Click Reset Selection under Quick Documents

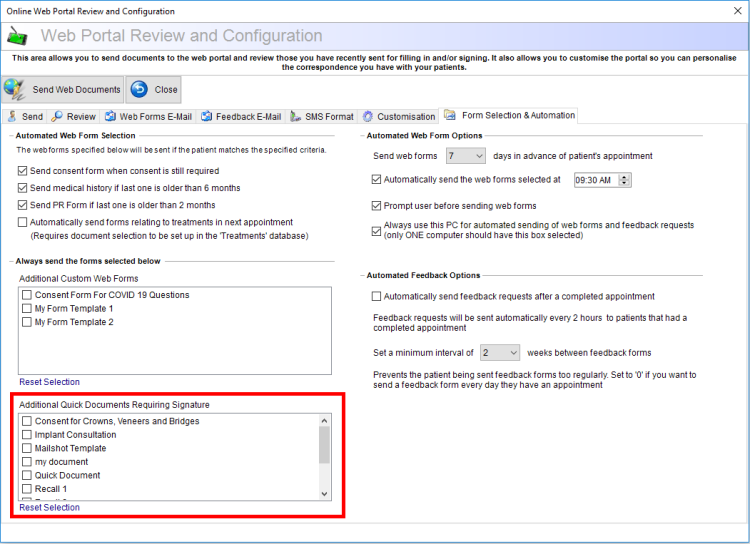pos(49,507)
